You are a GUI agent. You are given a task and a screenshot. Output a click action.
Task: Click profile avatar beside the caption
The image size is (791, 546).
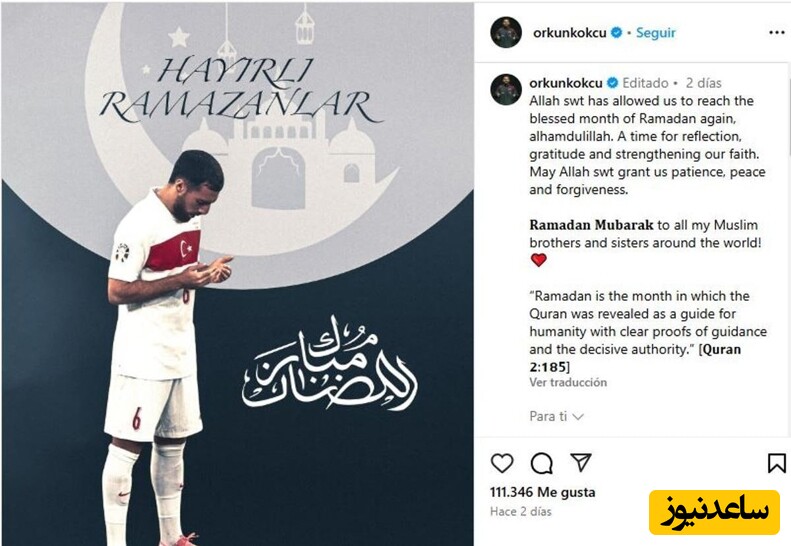click(x=506, y=90)
